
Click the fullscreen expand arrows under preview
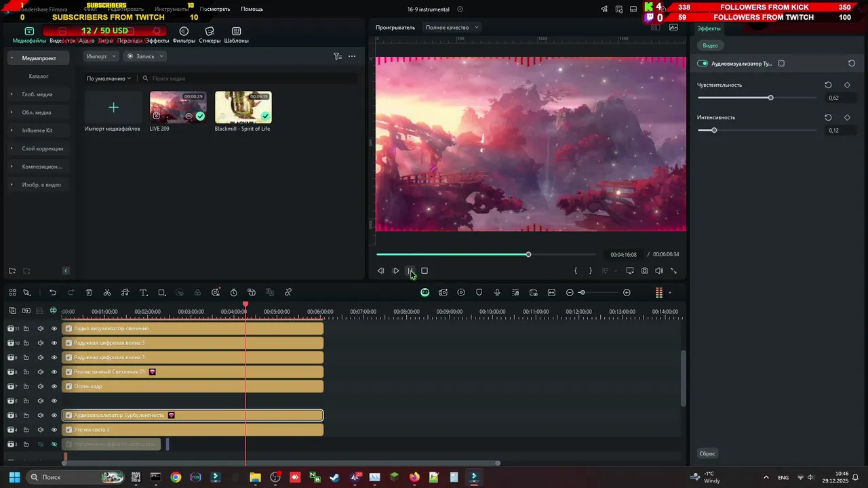pyautogui.click(x=673, y=270)
